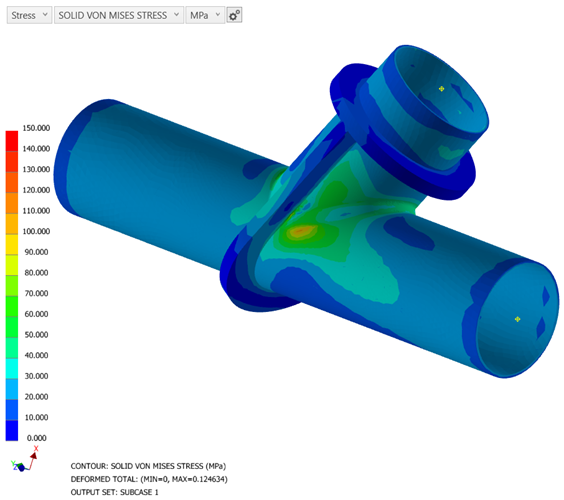Image resolution: width=564 pixels, height=500 pixels.
Task: Click the 30.000 legend label
Action: [x=36, y=376]
